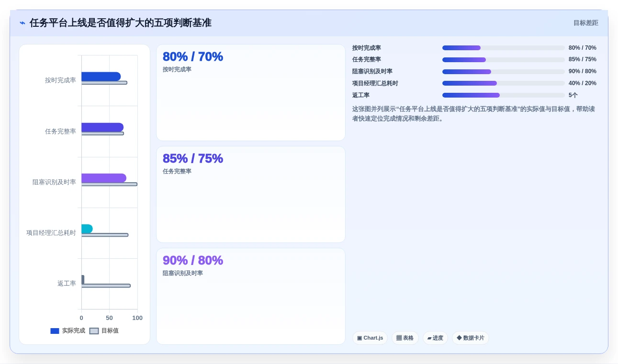Select the 表格 chip
Image resolution: width=618 pixels, height=364 pixels.
click(405, 338)
